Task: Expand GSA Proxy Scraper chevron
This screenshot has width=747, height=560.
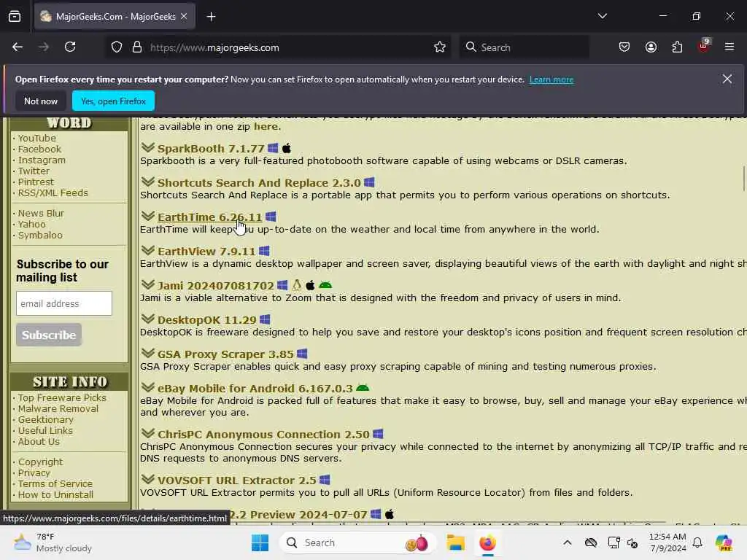Action: pyautogui.click(x=147, y=354)
